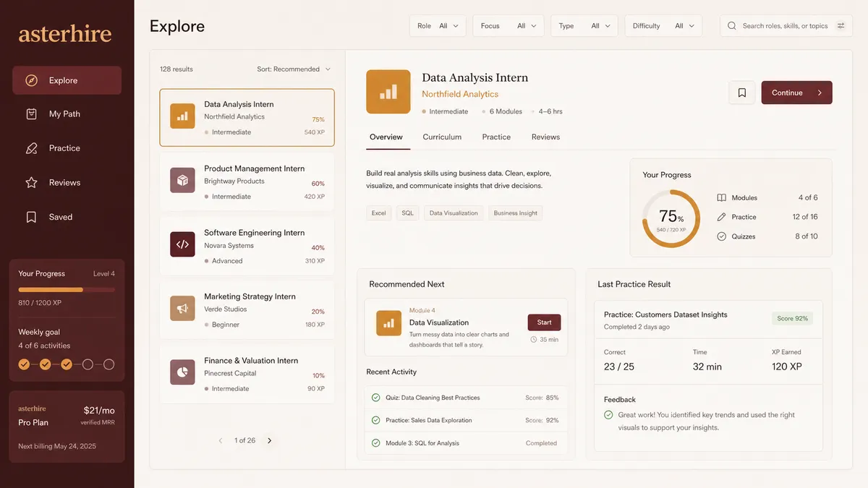868x488 pixels.
Task: Start the Data Visualization module
Action: click(x=544, y=322)
